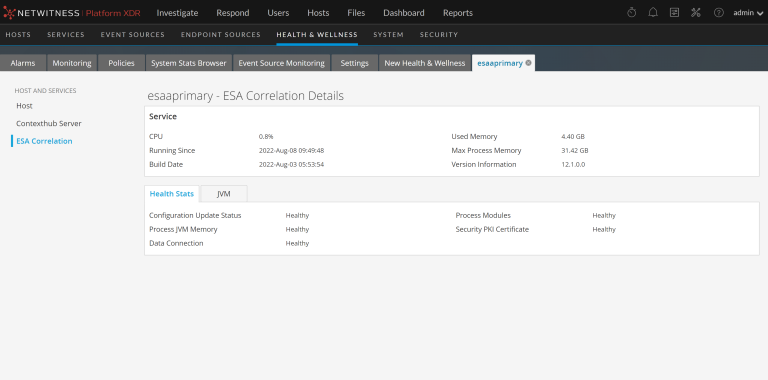Image resolution: width=768 pixels, height=380 pixels.
Task: Open the Respond menu
Action: (x=233, y=13)
